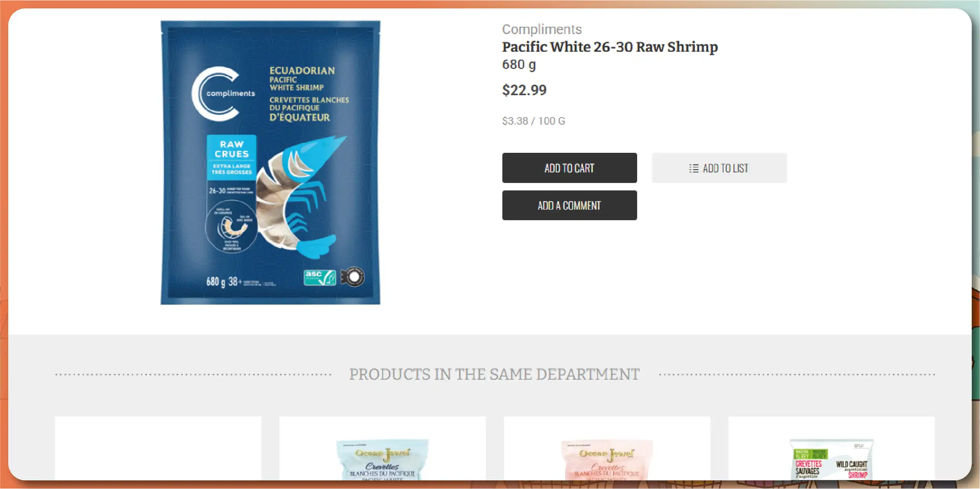This screenshot has height=489, width=980.
Task: Select the Pacific White 26-30 Raw Shrimp title
Action: (610, 47)
